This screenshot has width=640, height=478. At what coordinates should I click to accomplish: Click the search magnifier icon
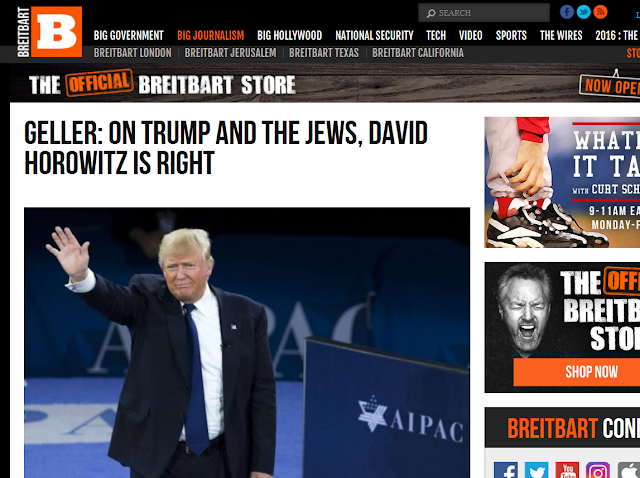431,13
